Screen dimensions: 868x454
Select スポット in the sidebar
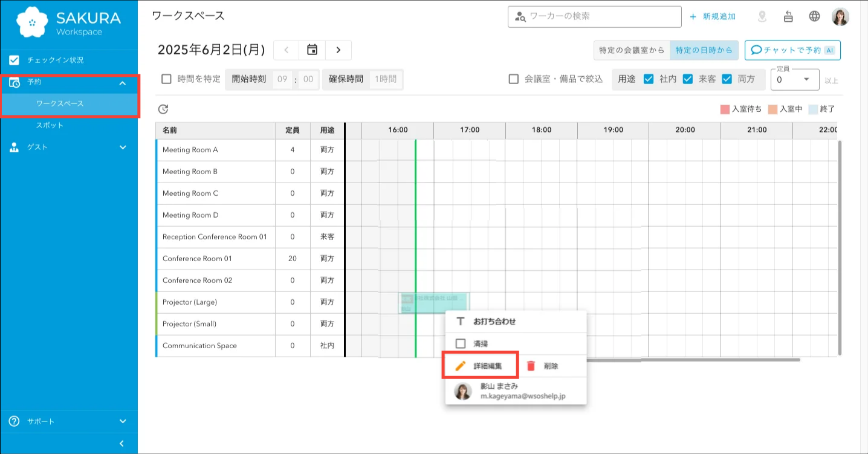(x=50, y=125)
